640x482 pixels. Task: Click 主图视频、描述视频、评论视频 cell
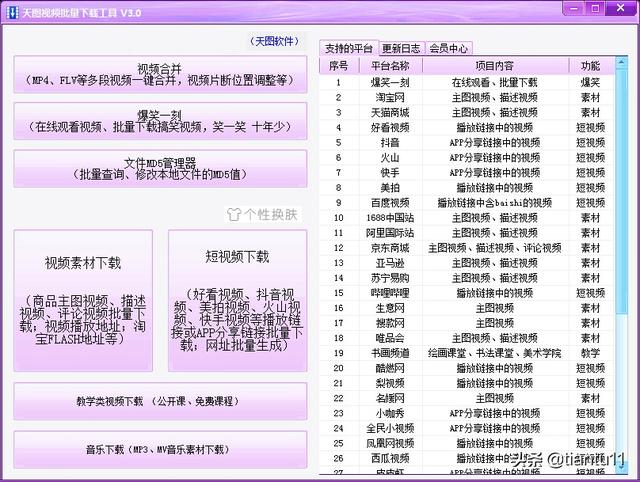coord(495,248)
